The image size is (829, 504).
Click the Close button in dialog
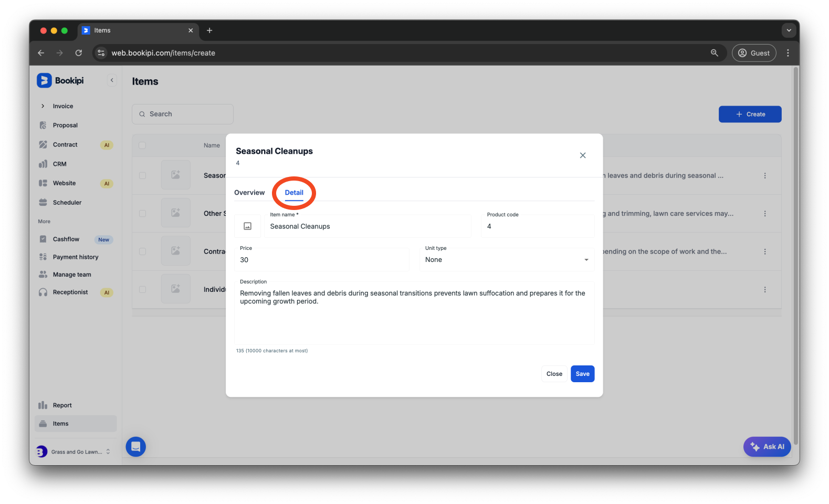tap(554, 374)
